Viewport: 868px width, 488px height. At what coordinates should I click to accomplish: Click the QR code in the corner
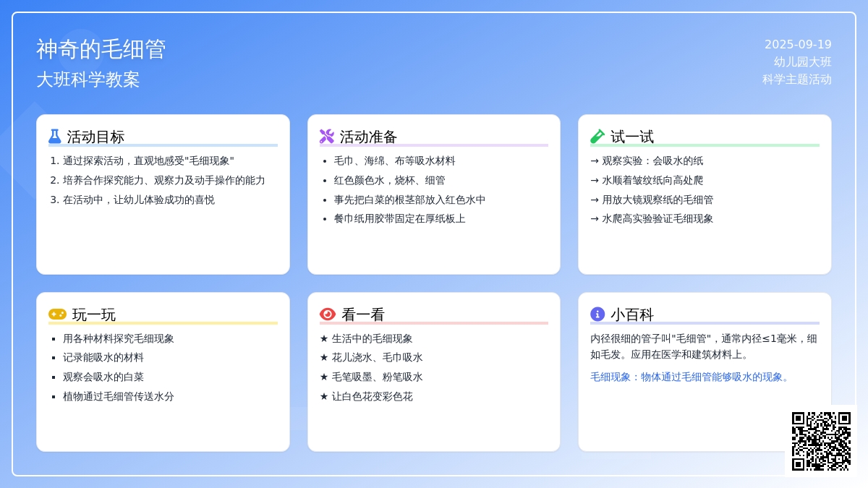tap(821, 441)
